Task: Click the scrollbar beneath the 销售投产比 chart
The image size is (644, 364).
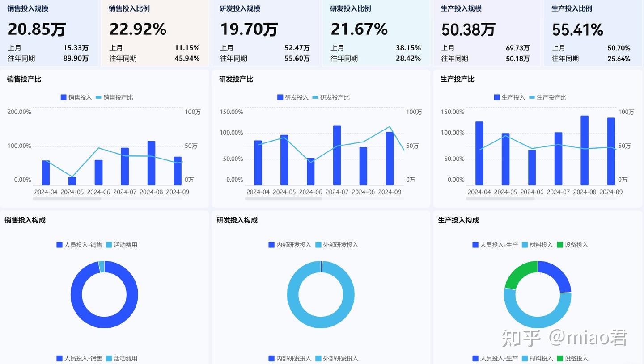Action: [67, 199]
